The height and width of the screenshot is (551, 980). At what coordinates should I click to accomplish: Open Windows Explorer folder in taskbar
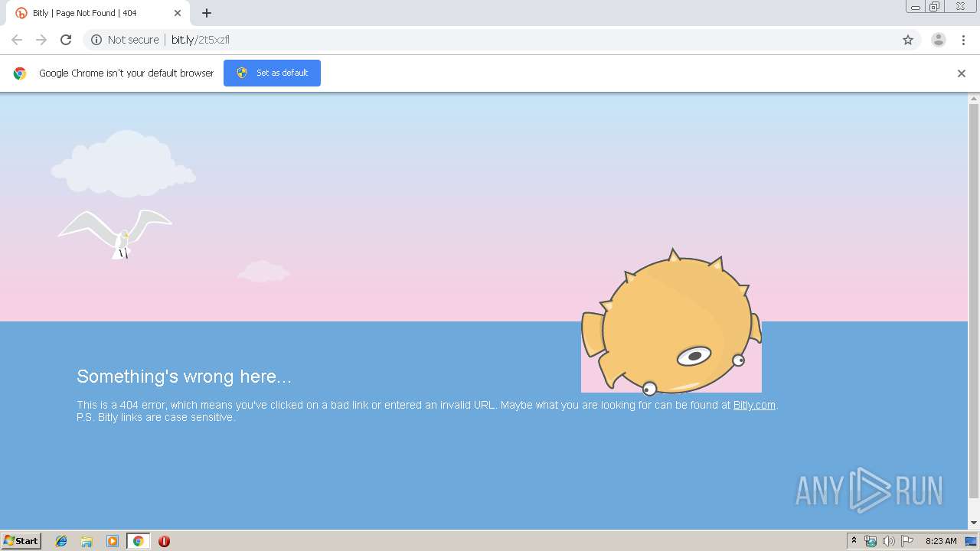(x=87, y=541)
